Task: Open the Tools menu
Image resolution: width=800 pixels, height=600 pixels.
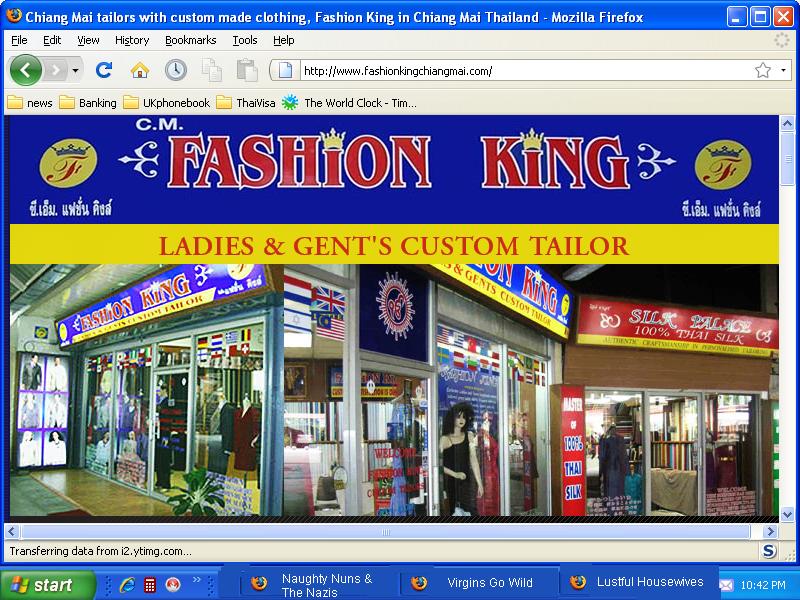Action: click(x=245, y=40)
